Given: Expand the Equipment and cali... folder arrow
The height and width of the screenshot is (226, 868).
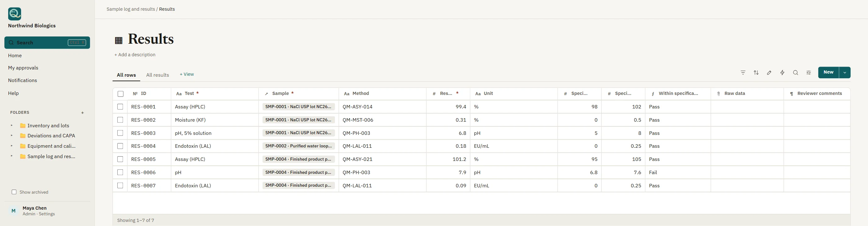Looking at the screenshot, I should (x=11, y=146).
